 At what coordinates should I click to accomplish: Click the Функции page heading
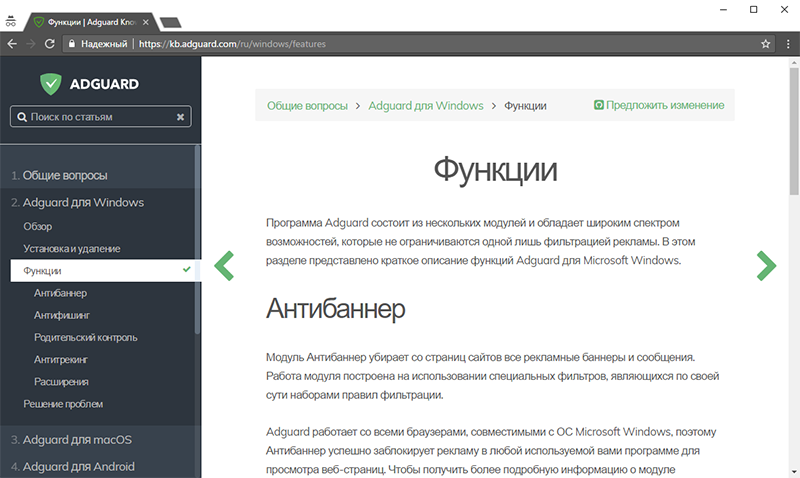click(495, 170)
